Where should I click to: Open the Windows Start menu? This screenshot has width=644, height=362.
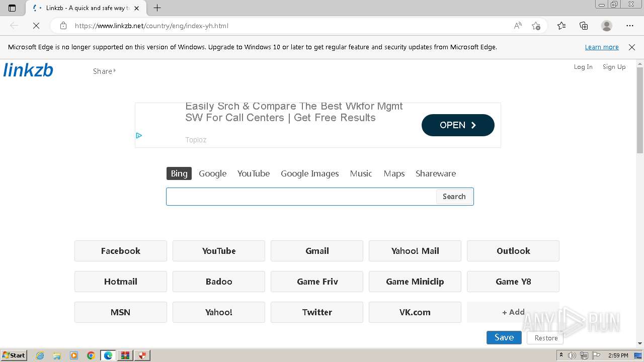click(x=14, y=355)
